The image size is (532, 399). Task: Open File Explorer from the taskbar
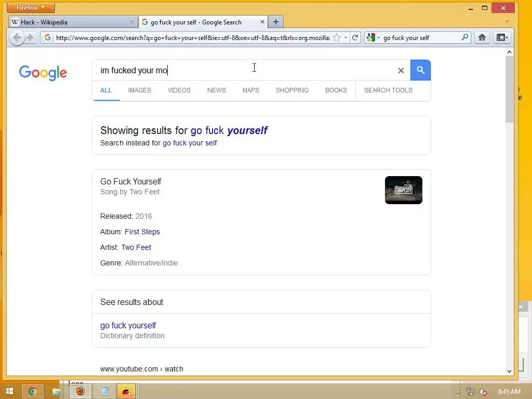pos(56,391)
